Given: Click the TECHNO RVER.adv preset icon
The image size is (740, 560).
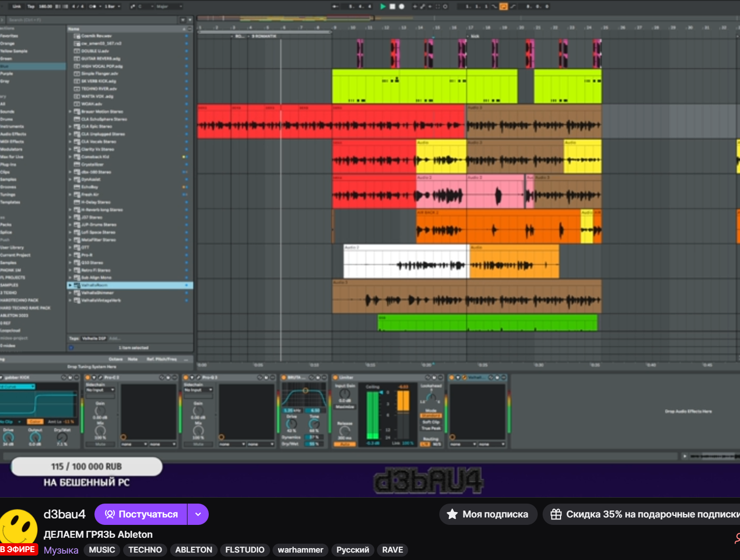Looking at the screenshot, I should (77, 89).
